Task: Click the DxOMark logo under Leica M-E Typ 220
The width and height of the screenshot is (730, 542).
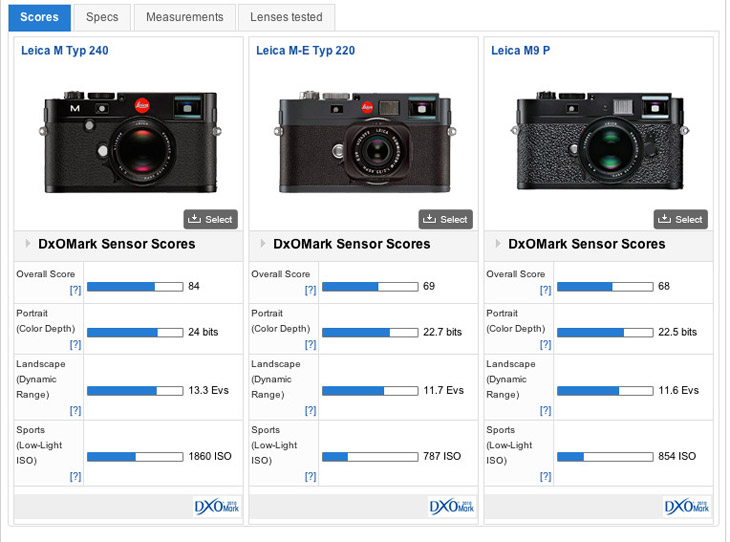Action: (x=452, y=507)
